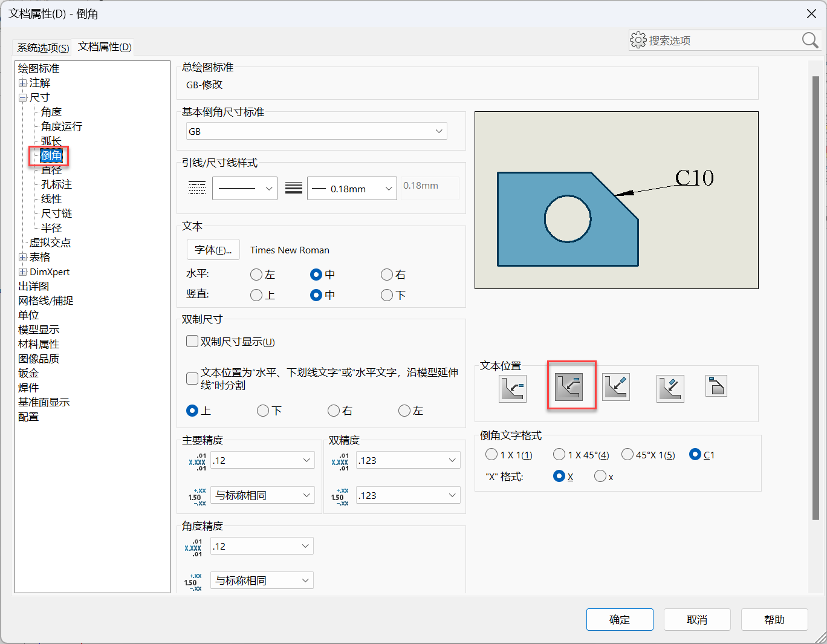Click the 确定 button

click(620, 620)
